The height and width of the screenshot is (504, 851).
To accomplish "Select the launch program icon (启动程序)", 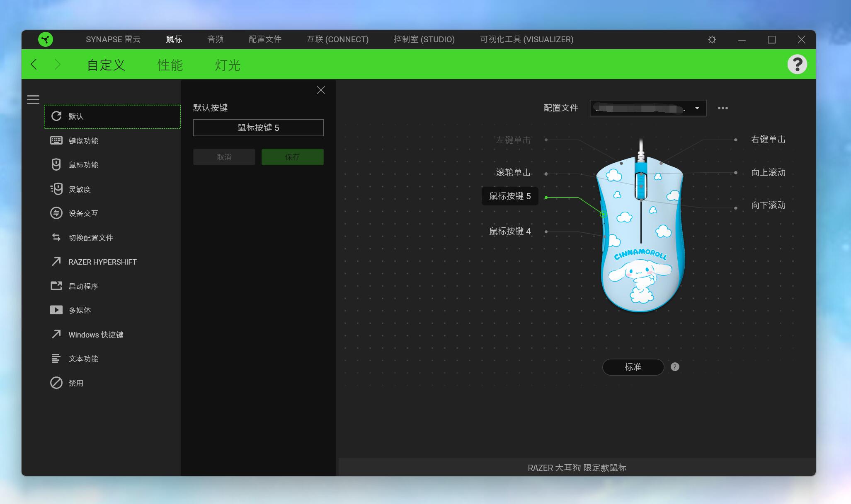I will coord(56,286).
